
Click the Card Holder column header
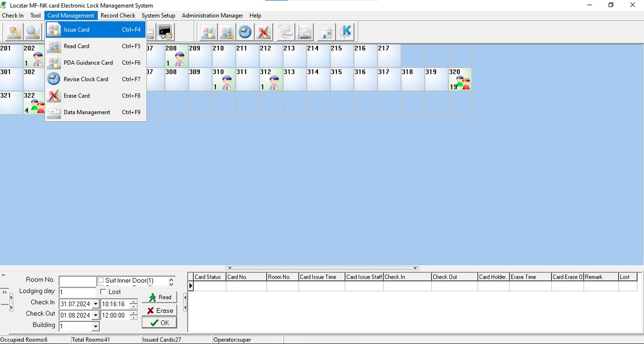tap(494, 277)
